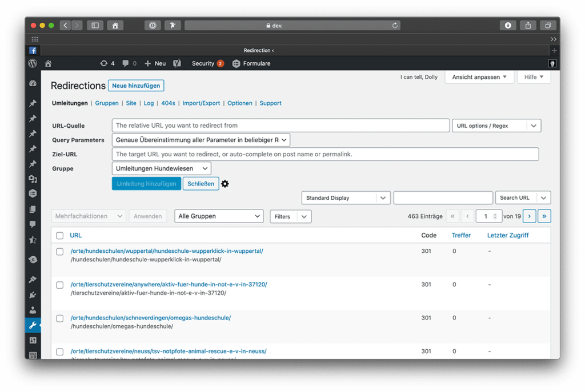Viewport: 585px width, 392px height.
Task: Open the Gruppe dropdown showing Umleitungen Hundewiesen
Action: click(x=161, y=168)
